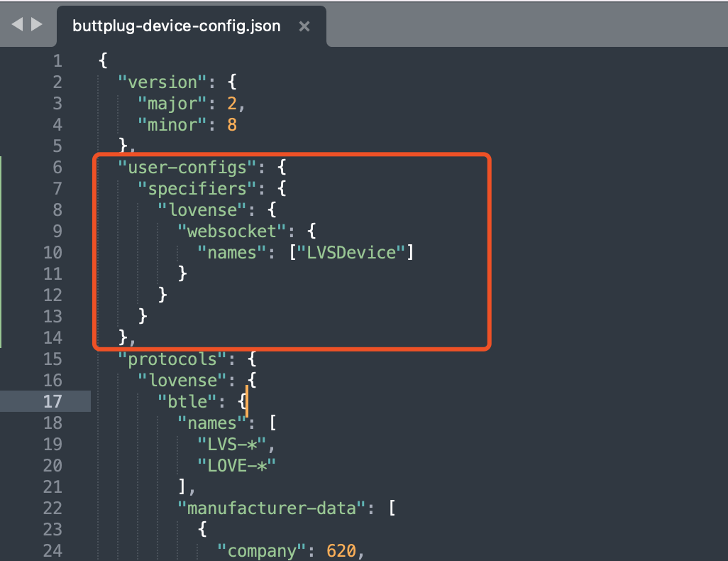Click "lovense" key on line 8

202,210
